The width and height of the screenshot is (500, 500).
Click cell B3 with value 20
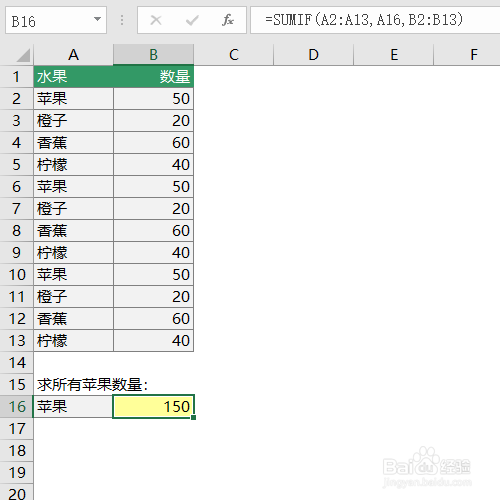(153, 121)
